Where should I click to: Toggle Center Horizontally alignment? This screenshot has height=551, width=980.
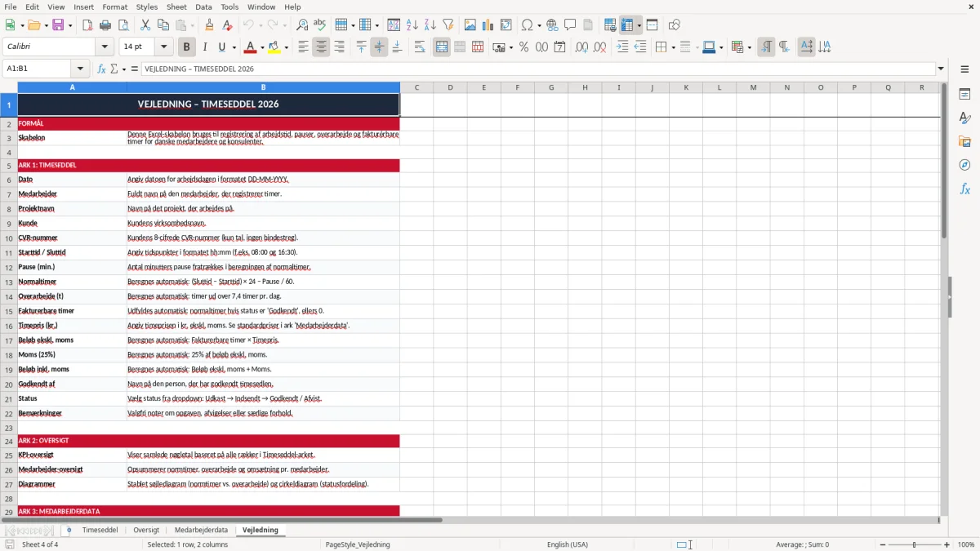pyautogui.click(x=321, y=47)
